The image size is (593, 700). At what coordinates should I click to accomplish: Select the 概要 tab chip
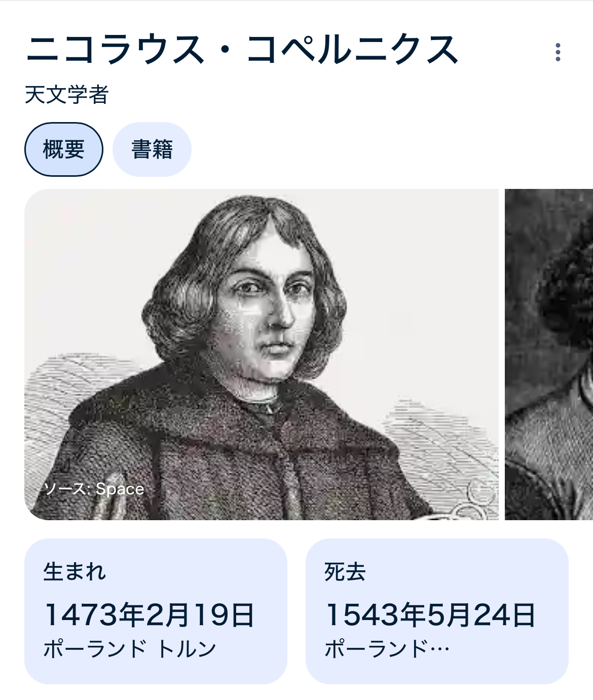(64, 149)
